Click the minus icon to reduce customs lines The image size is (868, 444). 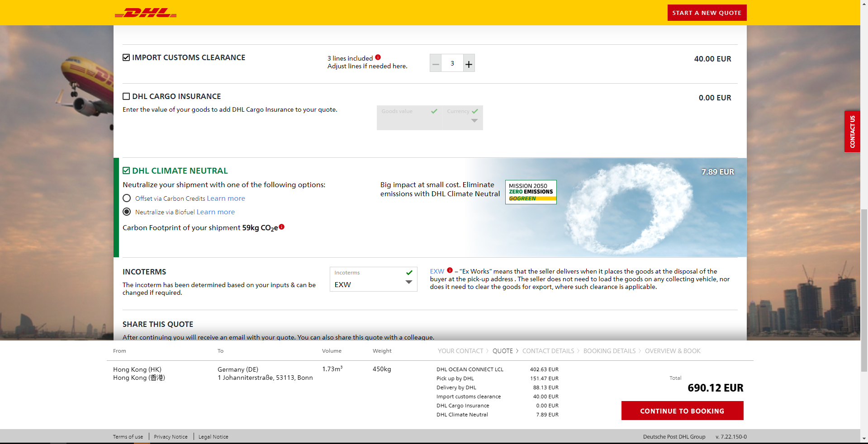pyautogui.click(x=435, y=63)
